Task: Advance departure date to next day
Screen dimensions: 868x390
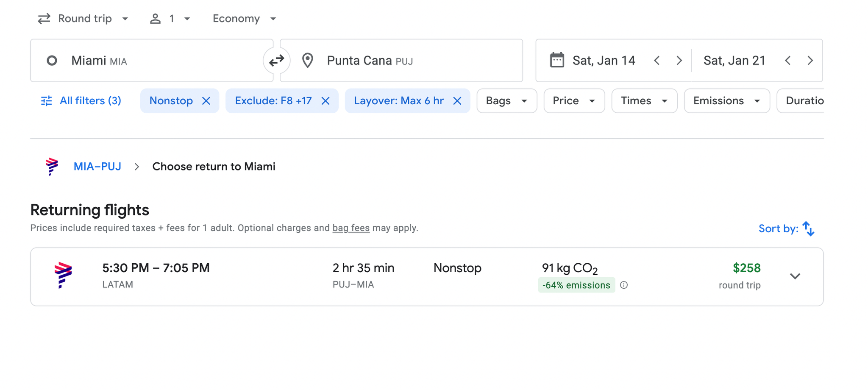Action: (x=679, y=61)
